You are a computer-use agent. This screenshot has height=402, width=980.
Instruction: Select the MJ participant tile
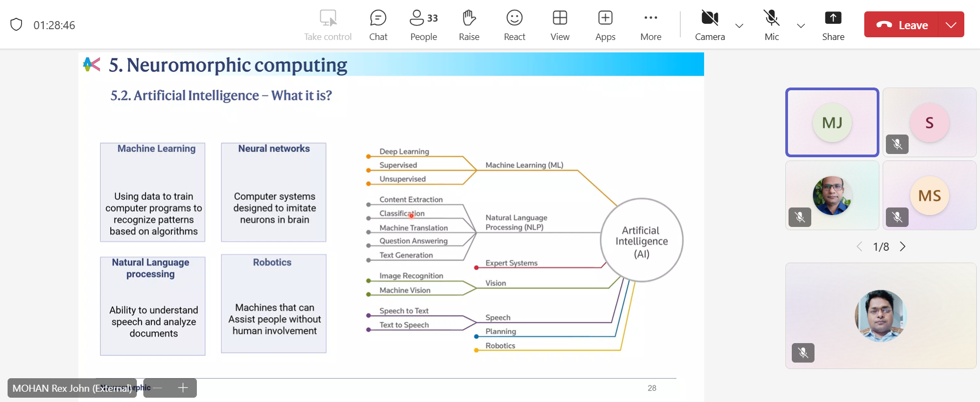[832, 123]
